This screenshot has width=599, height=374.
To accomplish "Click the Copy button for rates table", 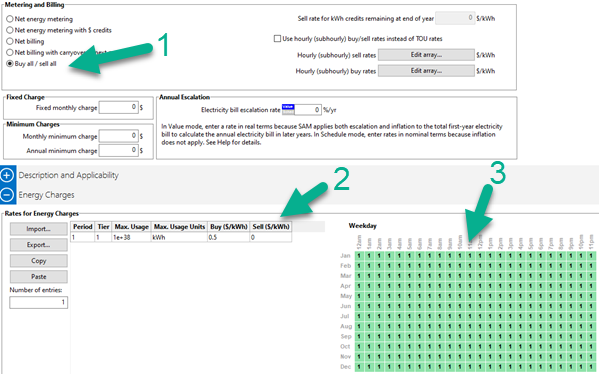I will (39, 261).
